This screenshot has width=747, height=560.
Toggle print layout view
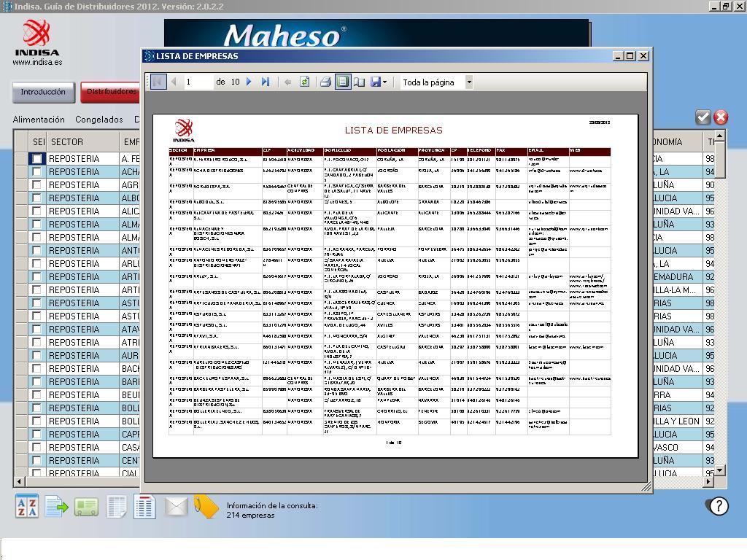click(x=343, y=82)
